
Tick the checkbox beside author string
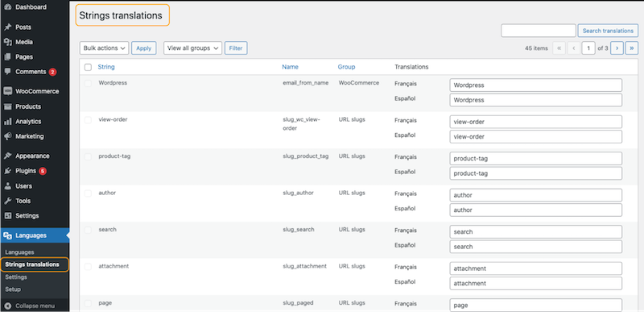coord(88,193)
